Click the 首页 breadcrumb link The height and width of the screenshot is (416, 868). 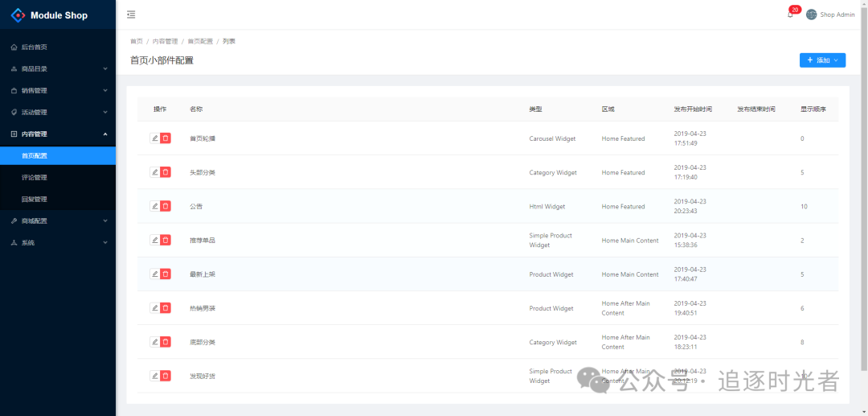pyautogui.click(x=136, y=41)
